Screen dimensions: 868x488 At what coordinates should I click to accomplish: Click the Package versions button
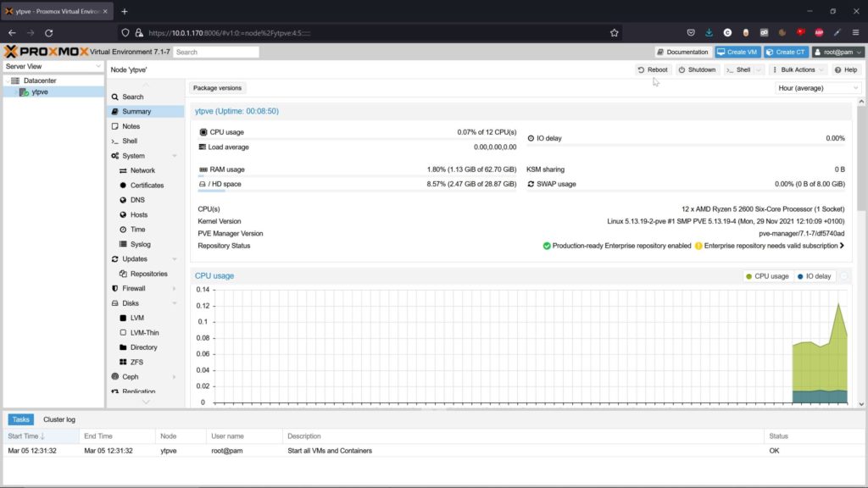point(217,88)
